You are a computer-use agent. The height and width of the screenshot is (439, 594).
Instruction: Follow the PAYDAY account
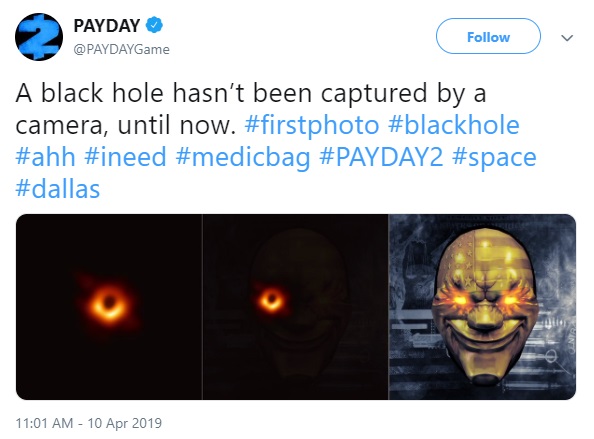pos(488,36)
